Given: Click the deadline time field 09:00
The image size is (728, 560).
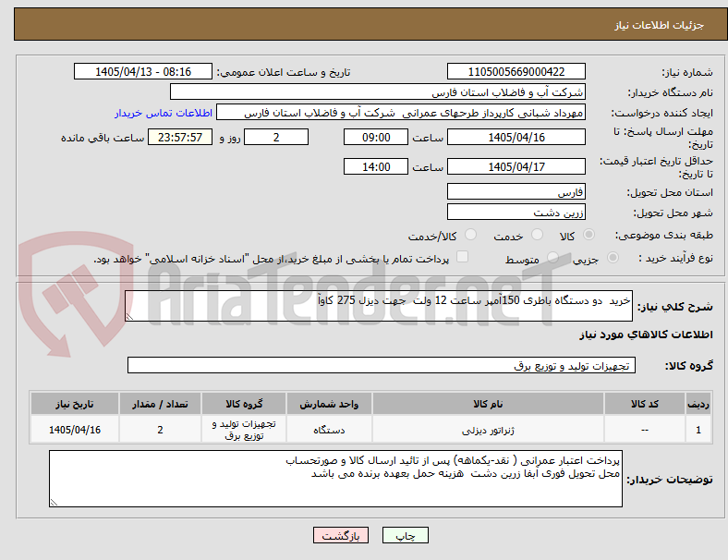Looking at the screenshot, I should [376, 138].
